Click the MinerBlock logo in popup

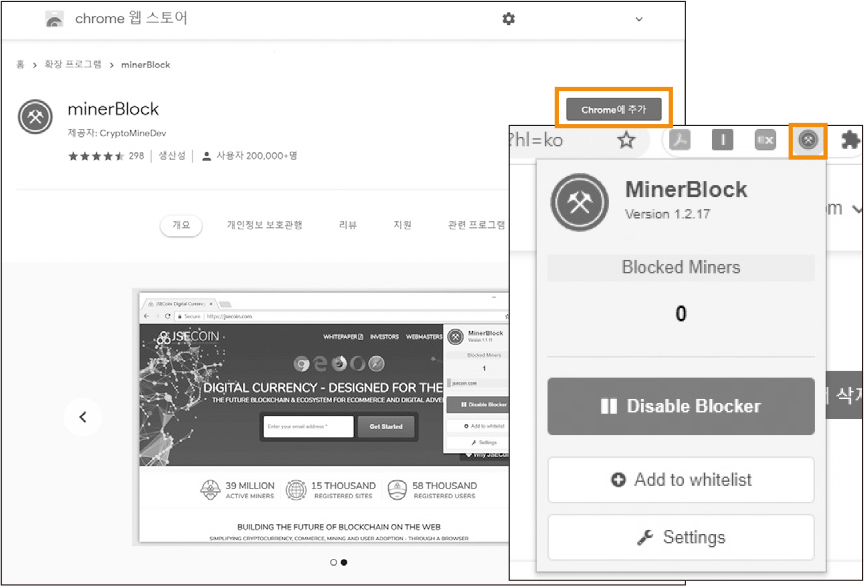580,202
